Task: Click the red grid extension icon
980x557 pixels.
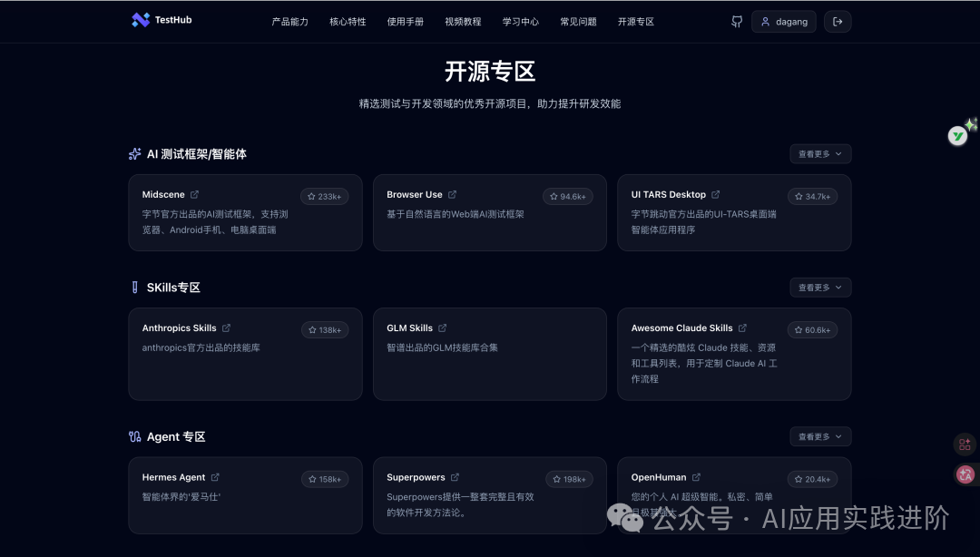Action: tap(965, 445)
